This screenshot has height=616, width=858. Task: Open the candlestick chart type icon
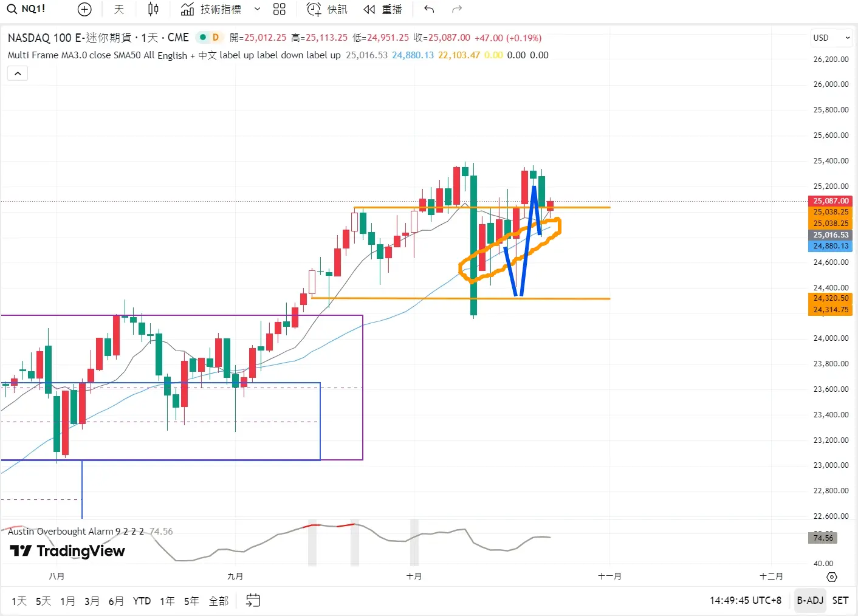(153, 9)
